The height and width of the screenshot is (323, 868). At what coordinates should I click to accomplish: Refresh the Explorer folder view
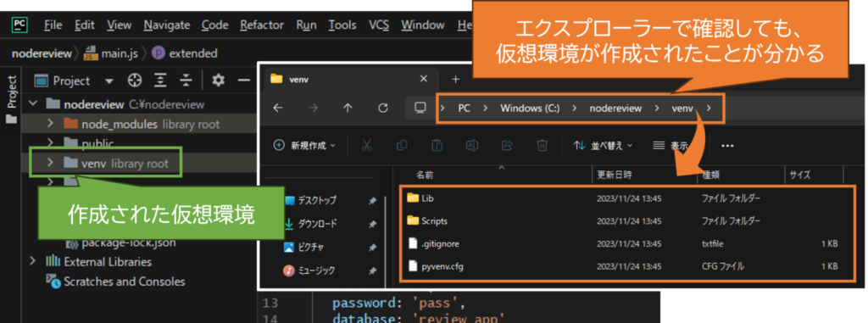pos(382,108)
